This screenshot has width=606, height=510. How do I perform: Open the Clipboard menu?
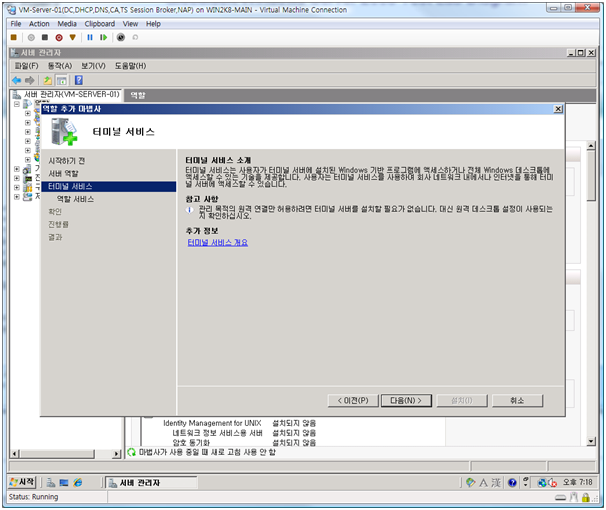point(100,24)
